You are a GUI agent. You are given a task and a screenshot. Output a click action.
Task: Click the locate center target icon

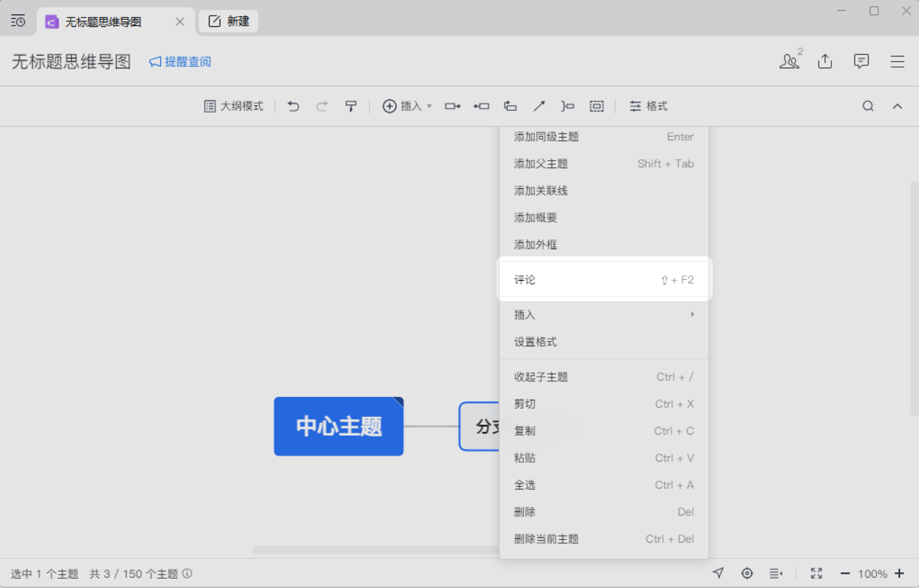click(x=747, y=573)
